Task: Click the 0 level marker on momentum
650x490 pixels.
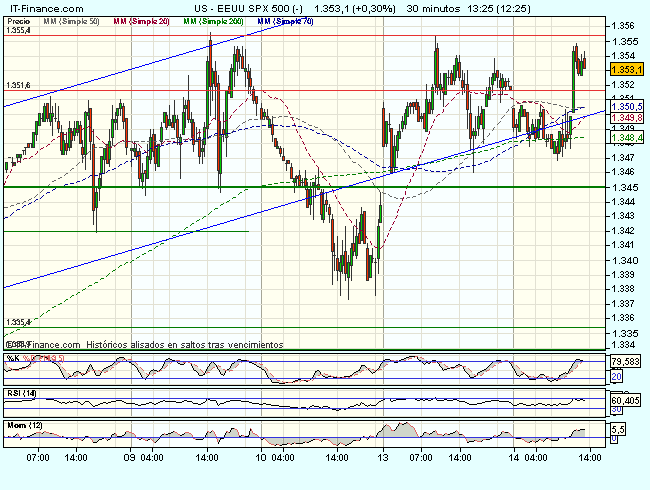Action: click(614, 439)
